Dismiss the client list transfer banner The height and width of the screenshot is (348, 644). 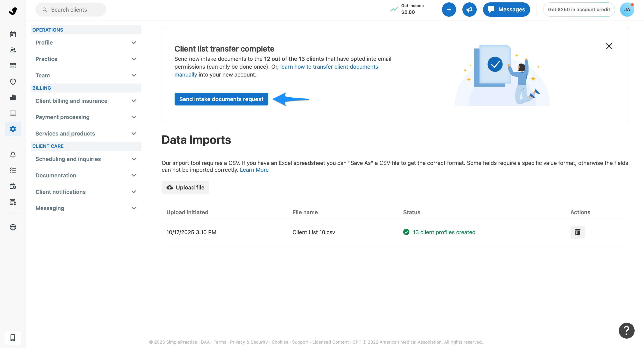(609, 46)
